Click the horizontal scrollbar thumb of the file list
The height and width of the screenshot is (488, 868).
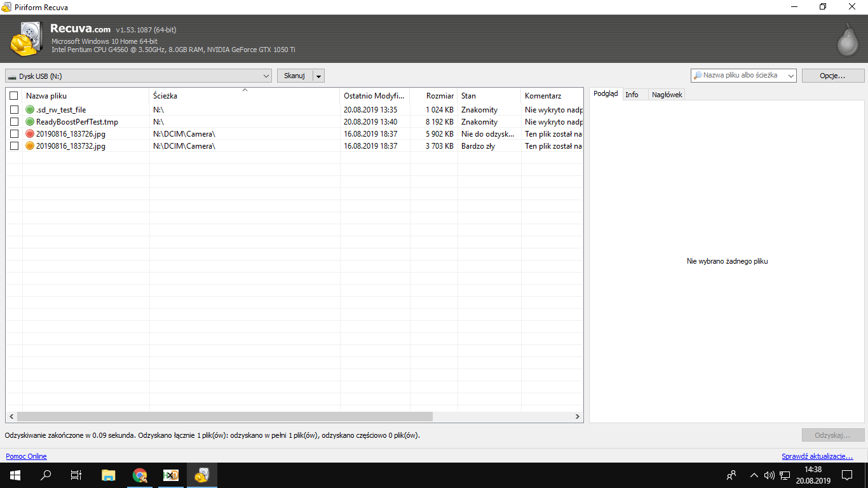click(225, 417)
